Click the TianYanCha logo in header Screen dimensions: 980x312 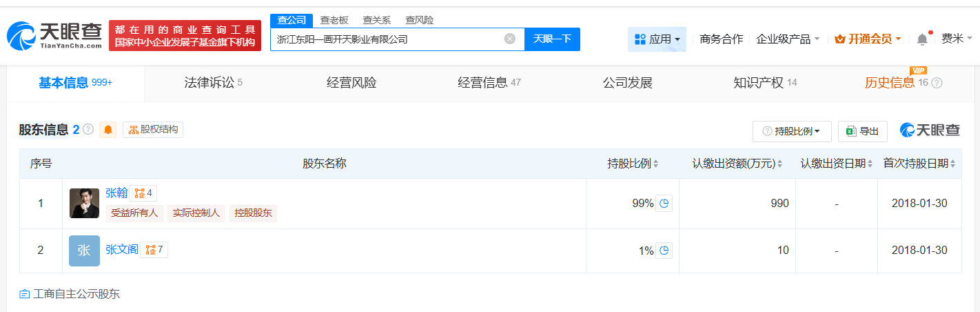(54, 36)
